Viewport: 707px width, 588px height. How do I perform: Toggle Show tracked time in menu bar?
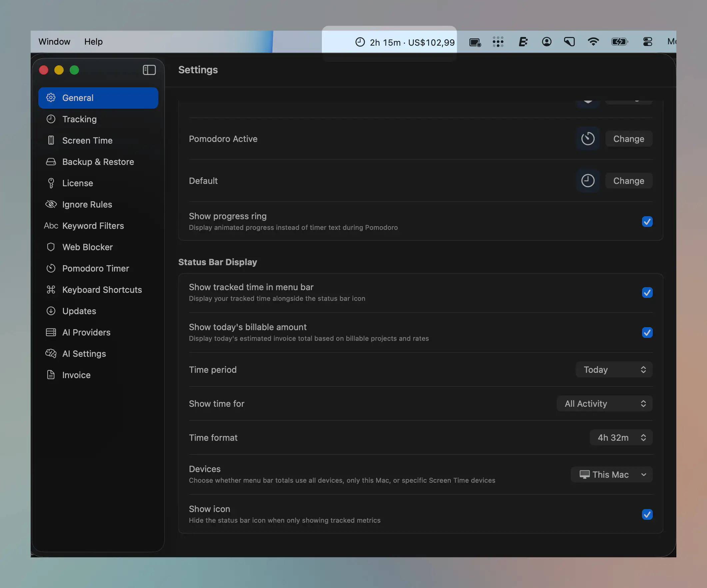point(647,293)
